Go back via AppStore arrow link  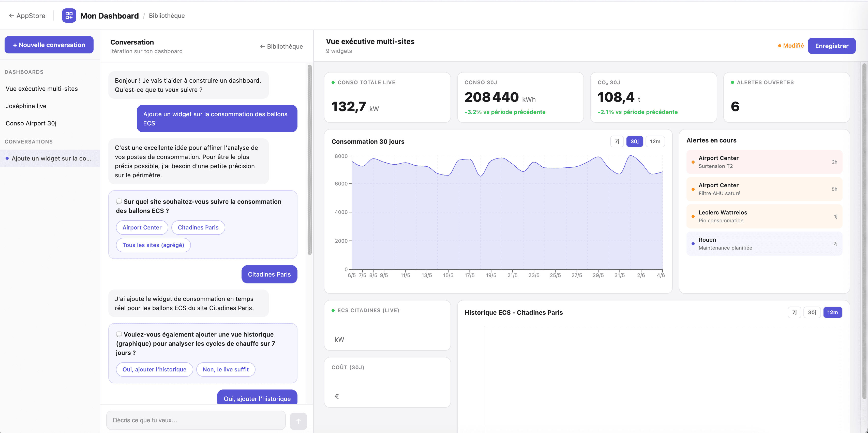coord(27,16)
